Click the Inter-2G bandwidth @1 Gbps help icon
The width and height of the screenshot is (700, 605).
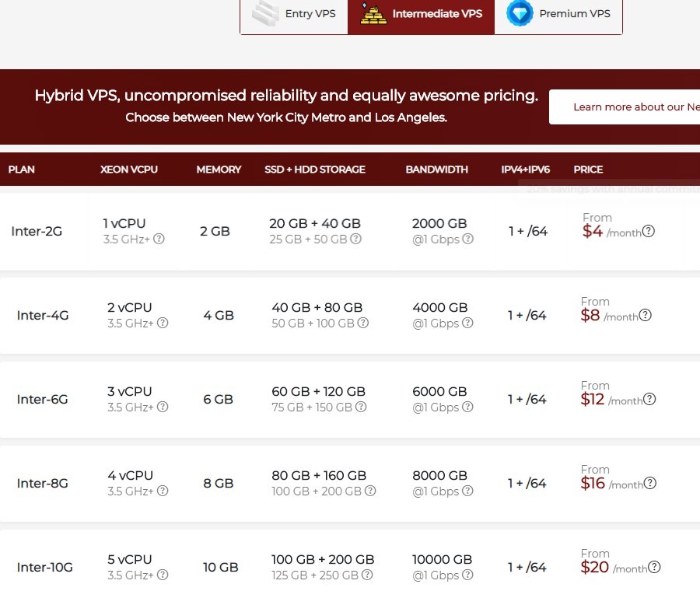(467, 239)
